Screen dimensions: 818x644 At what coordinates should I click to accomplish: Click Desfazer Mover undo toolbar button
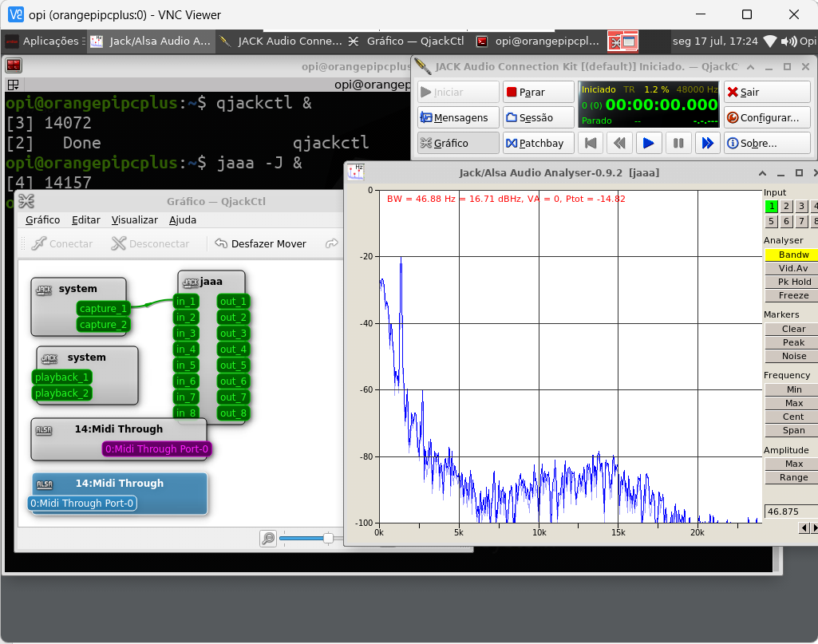coord(261,243)
